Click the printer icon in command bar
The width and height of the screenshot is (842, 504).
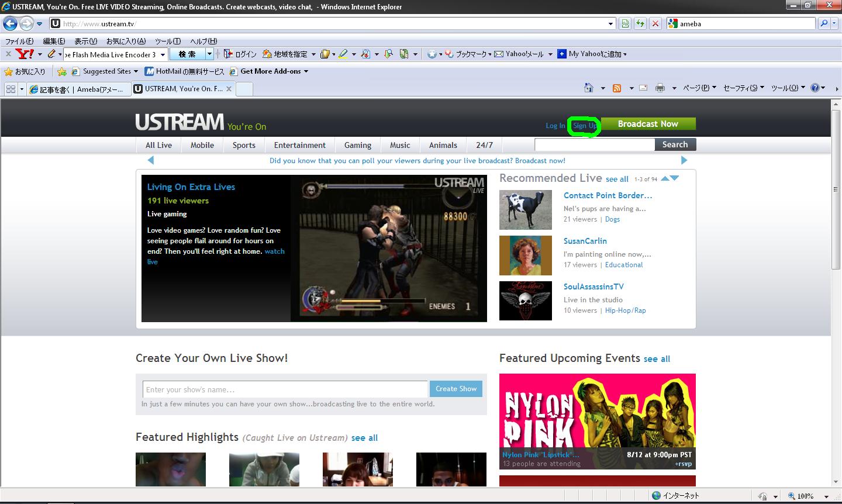tap(660, 88)
